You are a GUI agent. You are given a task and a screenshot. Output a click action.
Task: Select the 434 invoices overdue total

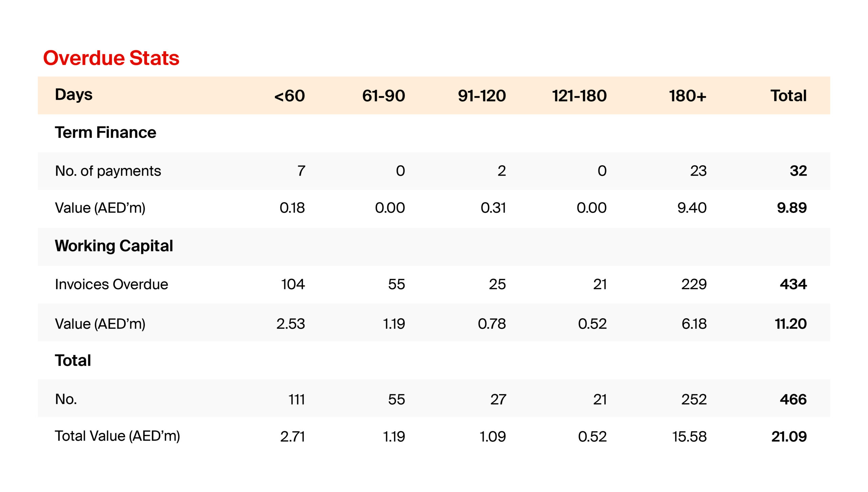click(793, 284)
